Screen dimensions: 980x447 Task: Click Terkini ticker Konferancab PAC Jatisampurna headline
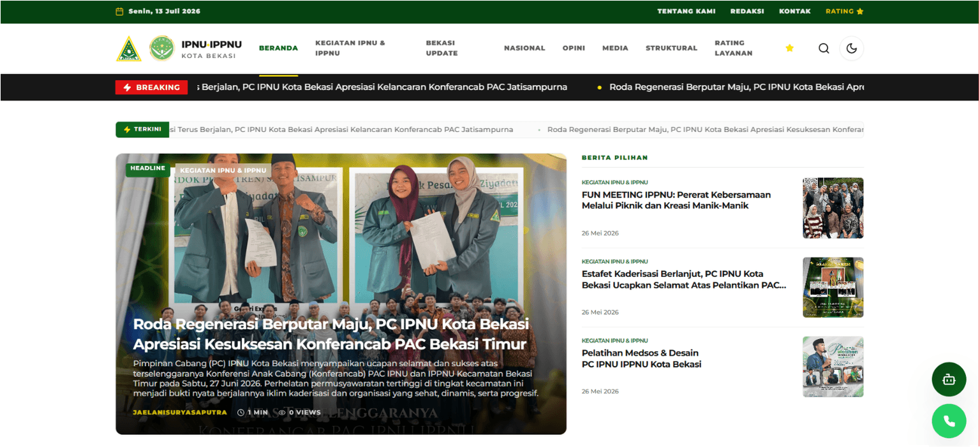pyautogui.click(x=341, y=129)
